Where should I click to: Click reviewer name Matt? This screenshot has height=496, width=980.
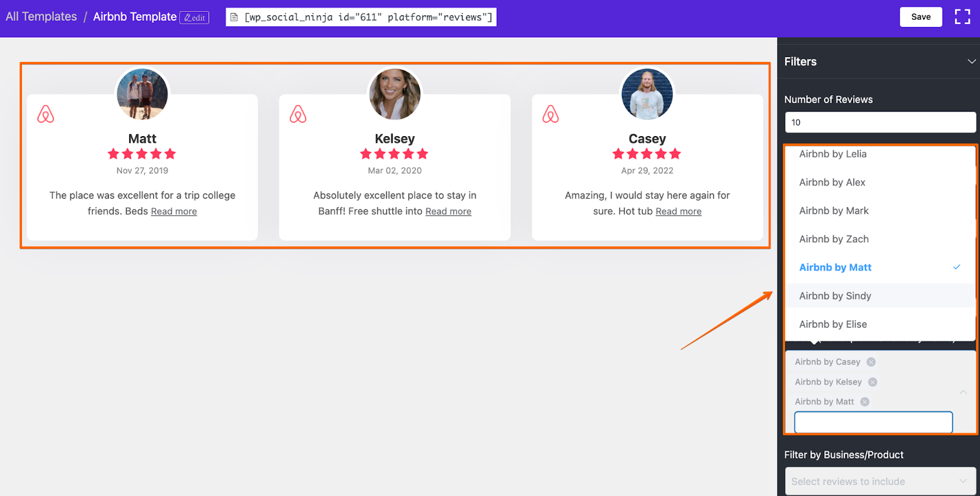coord(142,139)
